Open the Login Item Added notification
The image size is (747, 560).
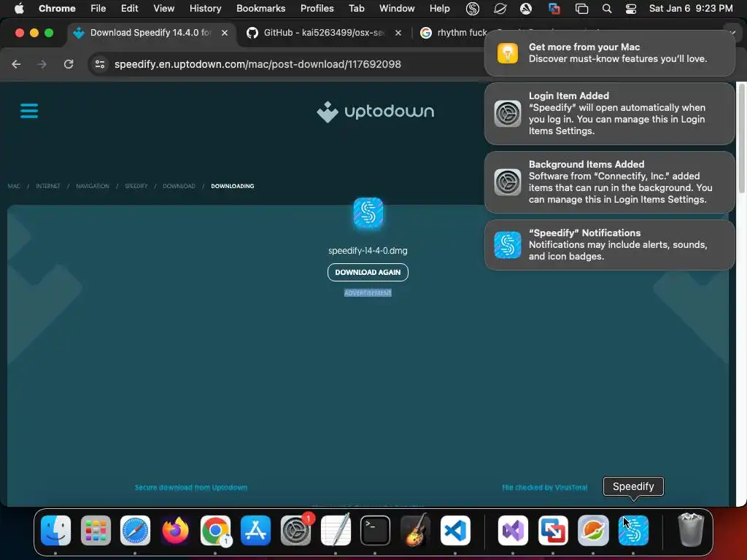(609, 113)
